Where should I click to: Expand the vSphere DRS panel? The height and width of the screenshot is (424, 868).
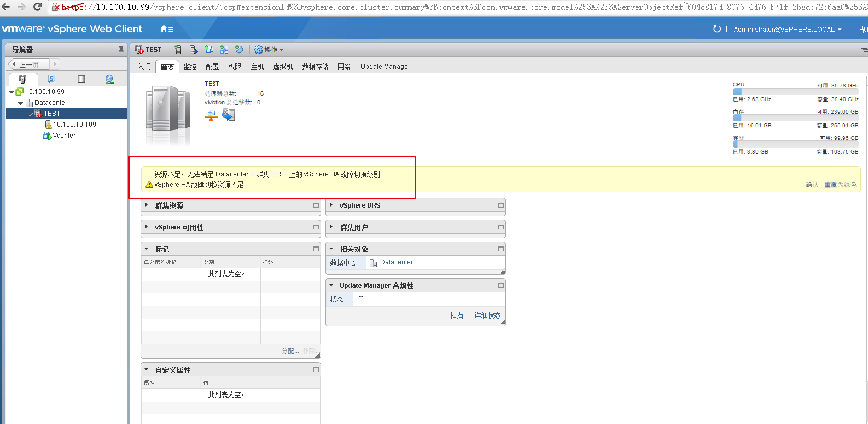tap(331, 205)
